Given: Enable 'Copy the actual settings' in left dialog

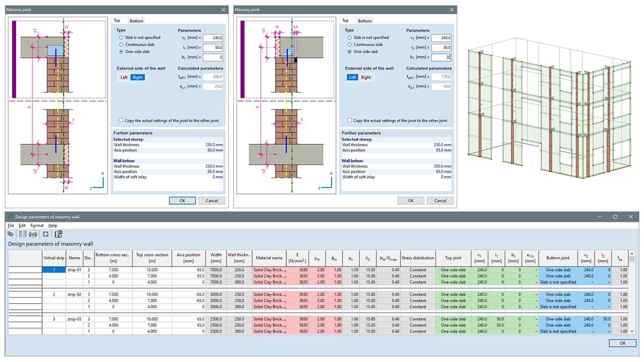Looking at the screenshot, I should 121,121.
